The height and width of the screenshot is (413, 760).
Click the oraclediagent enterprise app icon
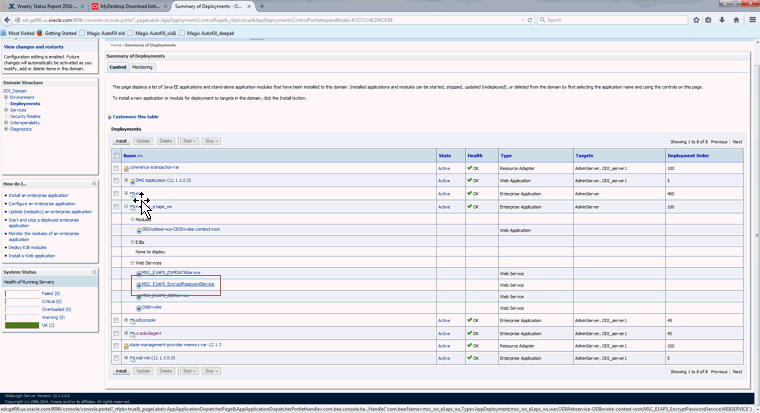(132, 334)
